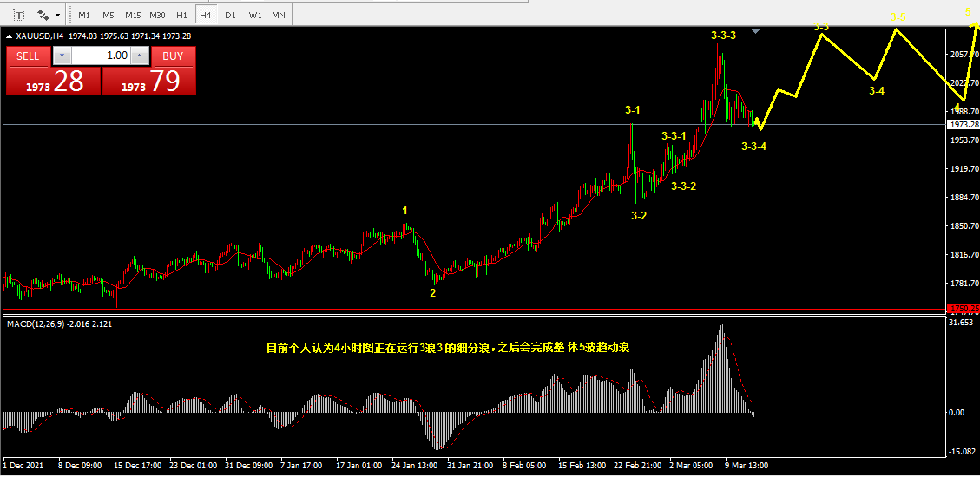
Task: Click the 8 Feb 05:00 date label
Action: (x=524, y=466)
